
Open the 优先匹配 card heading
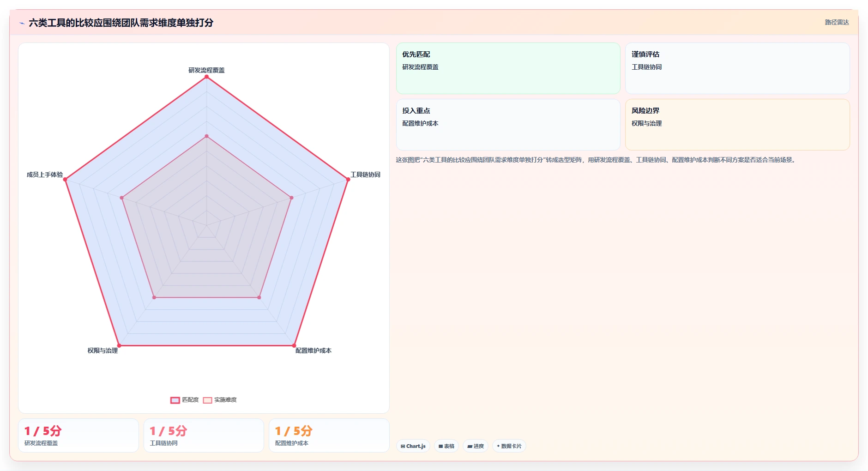pyautogui.click(x=416, y=54)
